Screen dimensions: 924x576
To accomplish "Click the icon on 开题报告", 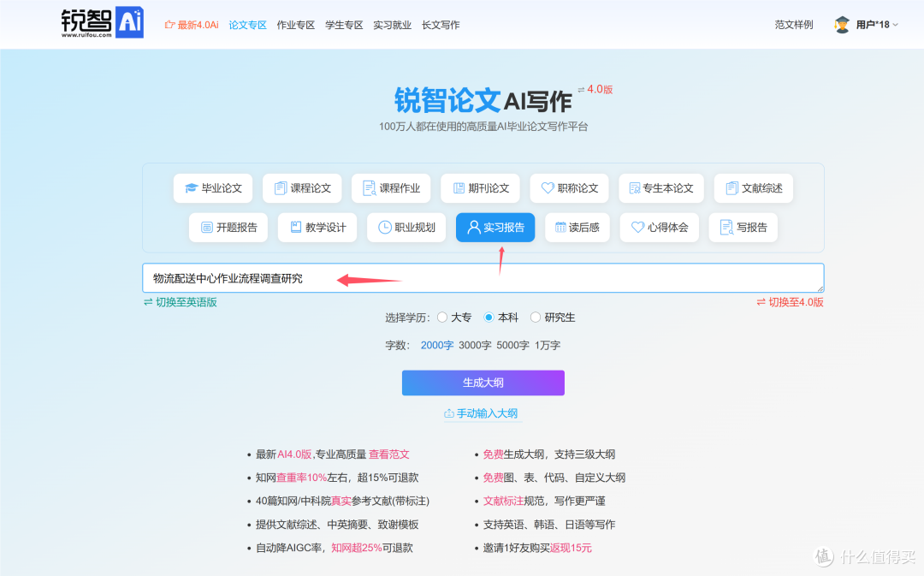I will point(207,228).
